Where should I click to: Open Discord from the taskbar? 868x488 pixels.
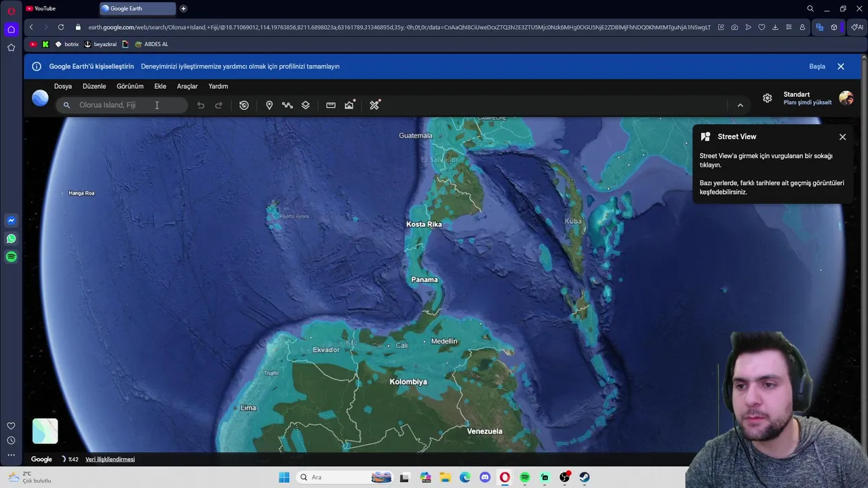(485, 477)
